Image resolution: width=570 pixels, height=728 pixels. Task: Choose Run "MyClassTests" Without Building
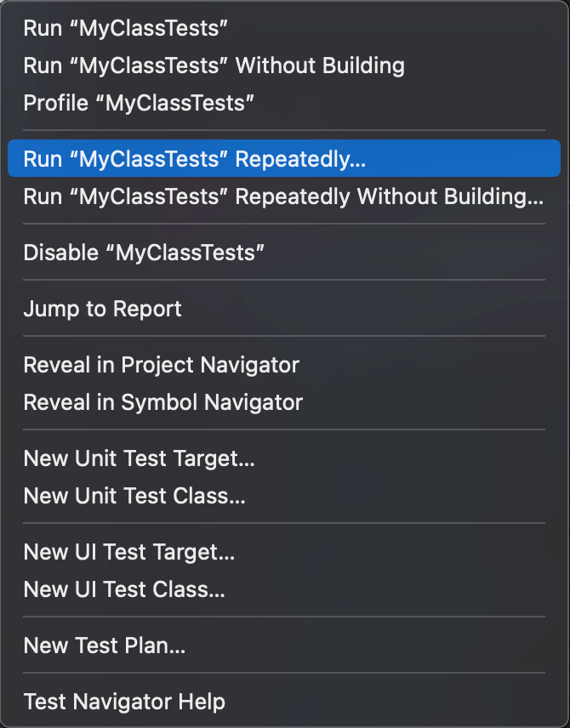tap(214, 65)
